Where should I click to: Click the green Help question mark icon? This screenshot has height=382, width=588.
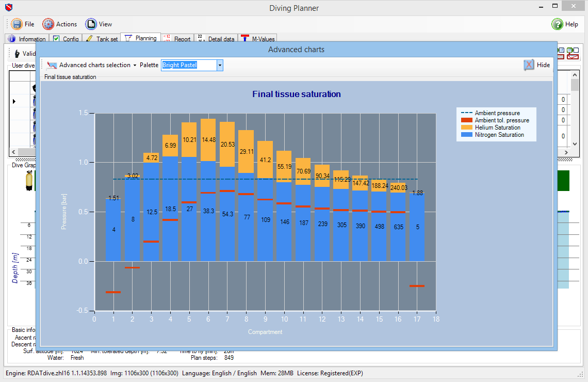pyautogui.click(x=557, y=24)
